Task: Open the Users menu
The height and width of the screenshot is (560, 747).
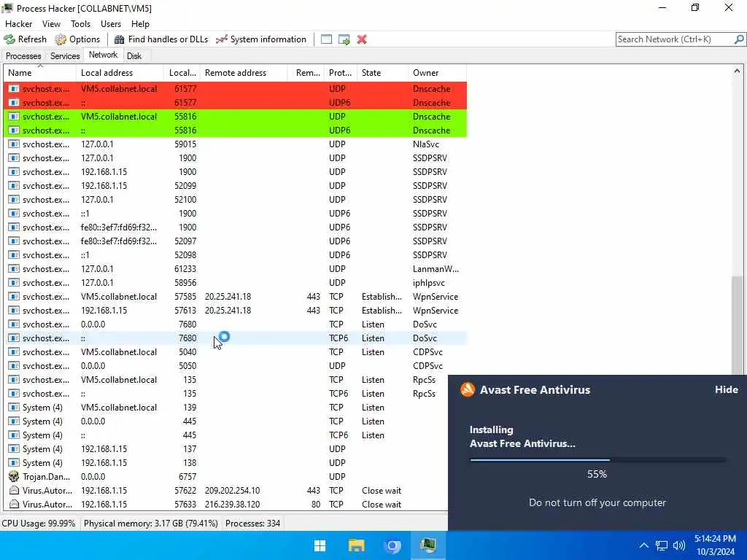Action: point(111,24)
